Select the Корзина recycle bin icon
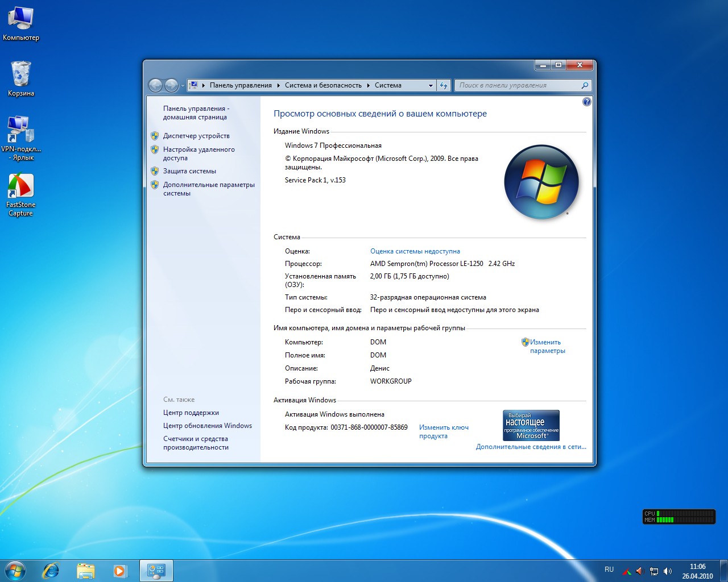Viewport: 728px width, 582px height. [21, 78]
